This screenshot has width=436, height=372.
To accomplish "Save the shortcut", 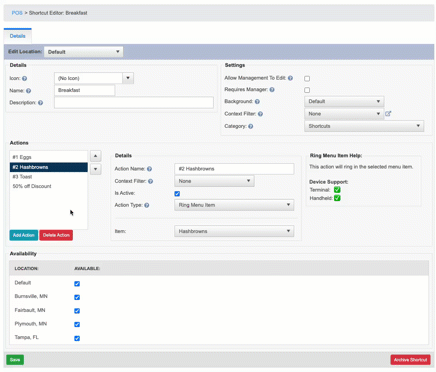I will click(x=15, y=360).
